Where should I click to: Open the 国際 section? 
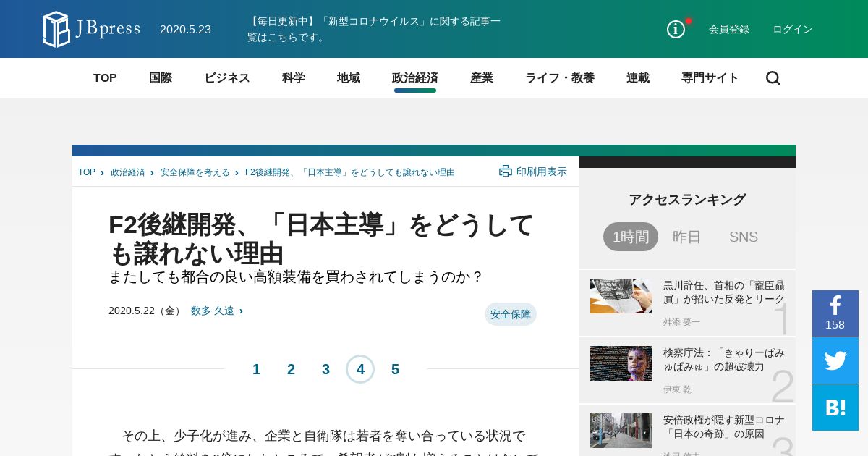161,78
